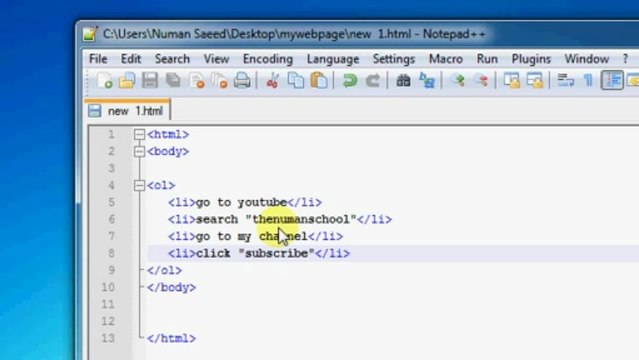Viewport: 639px width, 360px height.
Task: Click the blue save icon on the new 1.html tab
Action: point(95,110)
